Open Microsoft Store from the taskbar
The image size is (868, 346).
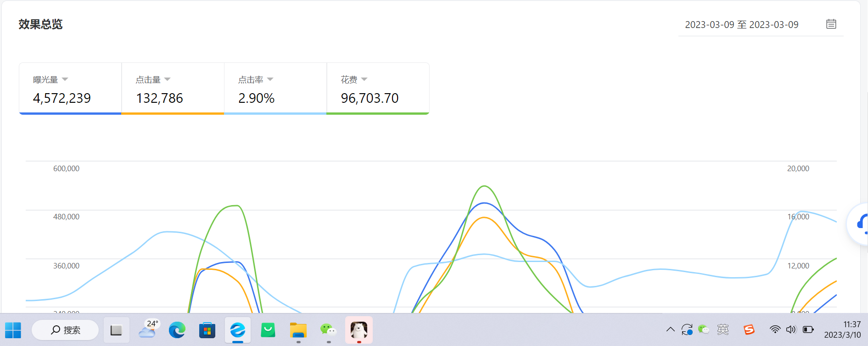pyautogui.click(x=207, y=330)
